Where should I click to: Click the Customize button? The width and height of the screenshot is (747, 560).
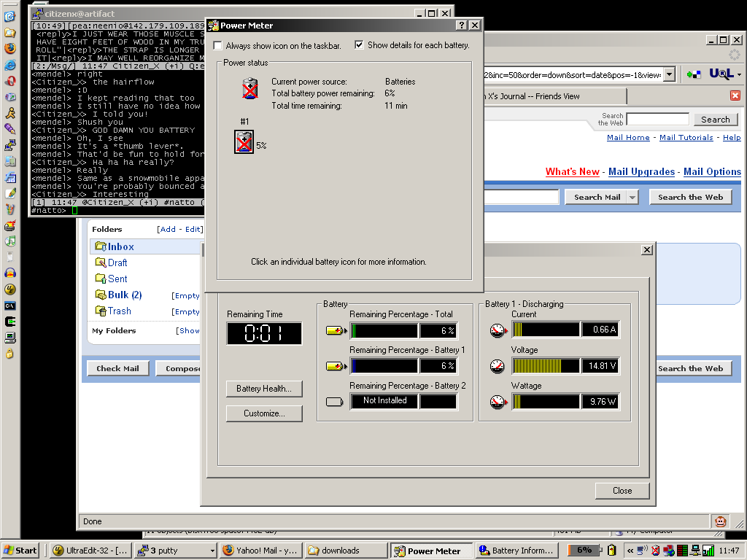[263, 413]
